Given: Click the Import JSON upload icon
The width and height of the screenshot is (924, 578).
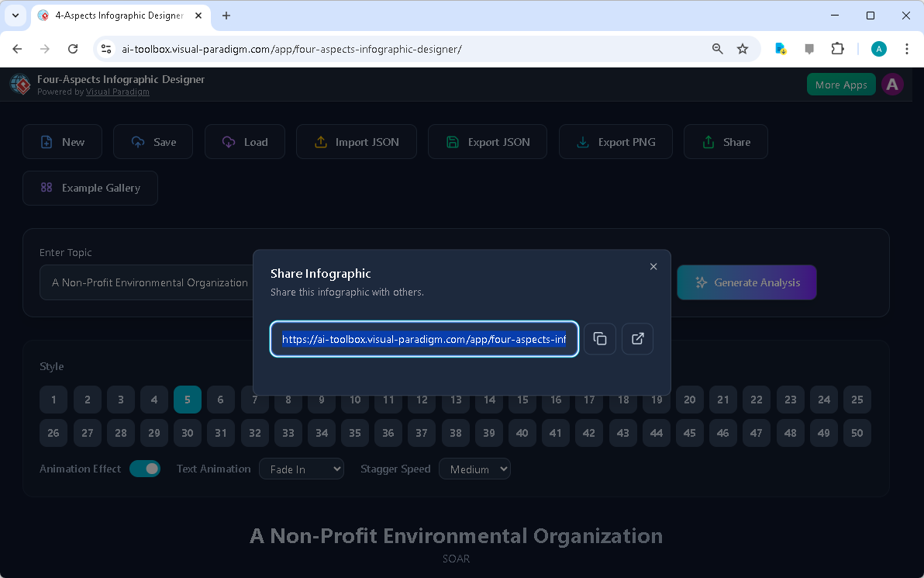Looking at the screenshot, I should (x=320, y=142).
